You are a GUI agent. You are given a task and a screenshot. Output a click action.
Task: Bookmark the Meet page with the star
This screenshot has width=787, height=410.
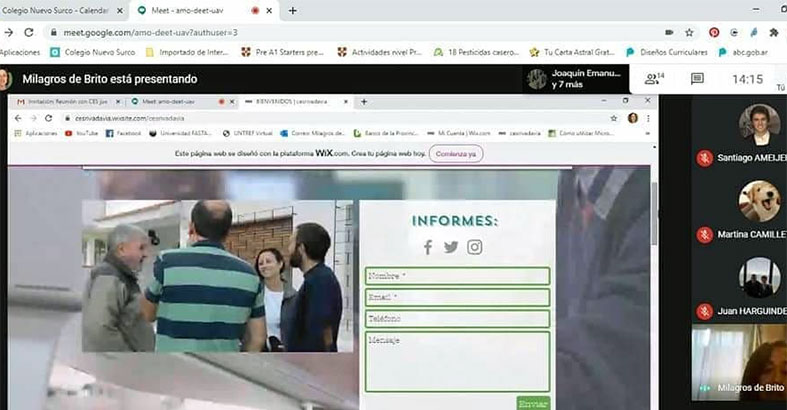pyautogui.click(x=689, y=33)
